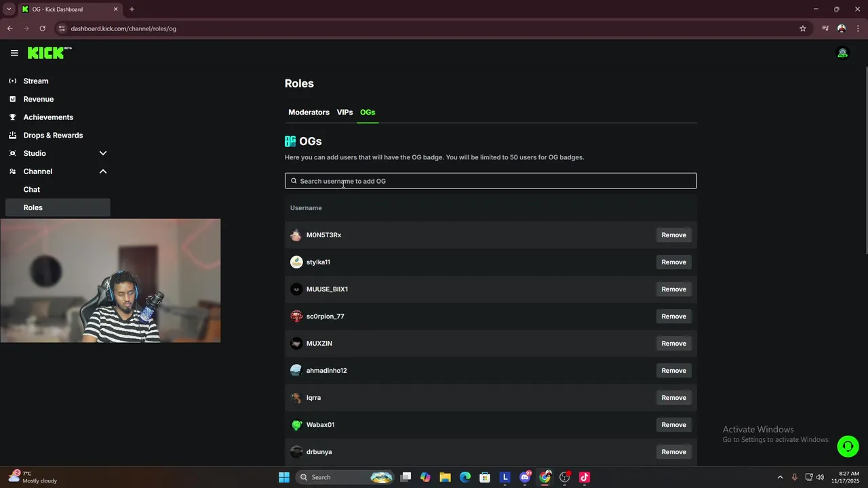This screenshot has height=488, width=868.
Task: Remove sc0rpion_77 from OGs
Action: pyautogui.click(x=673, y=317)
